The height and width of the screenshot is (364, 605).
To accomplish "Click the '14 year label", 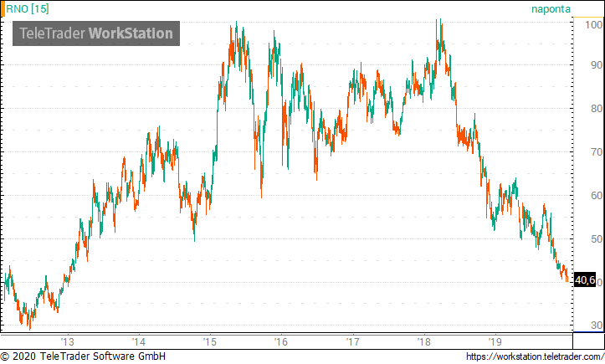I will tap(139, 341).
